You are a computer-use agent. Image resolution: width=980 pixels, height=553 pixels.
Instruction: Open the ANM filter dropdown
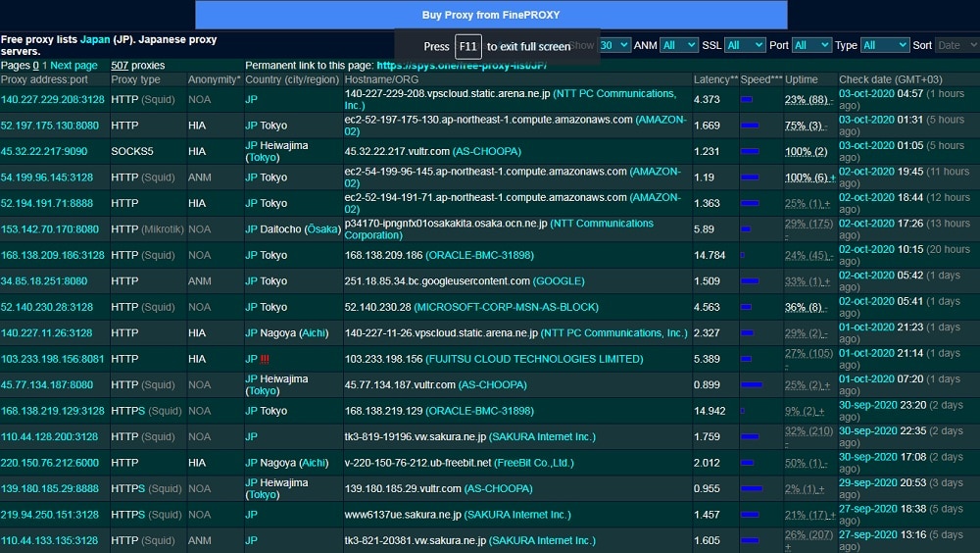[x=679, y=45]
